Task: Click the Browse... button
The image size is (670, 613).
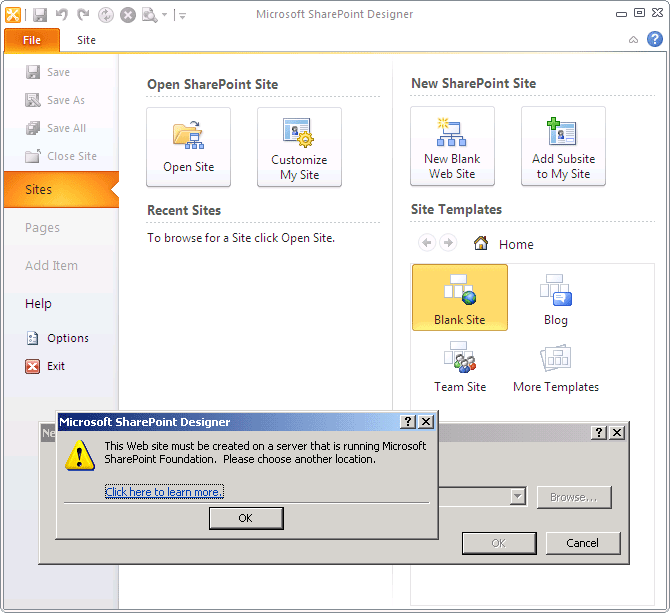Action: [x=574, y=497]
